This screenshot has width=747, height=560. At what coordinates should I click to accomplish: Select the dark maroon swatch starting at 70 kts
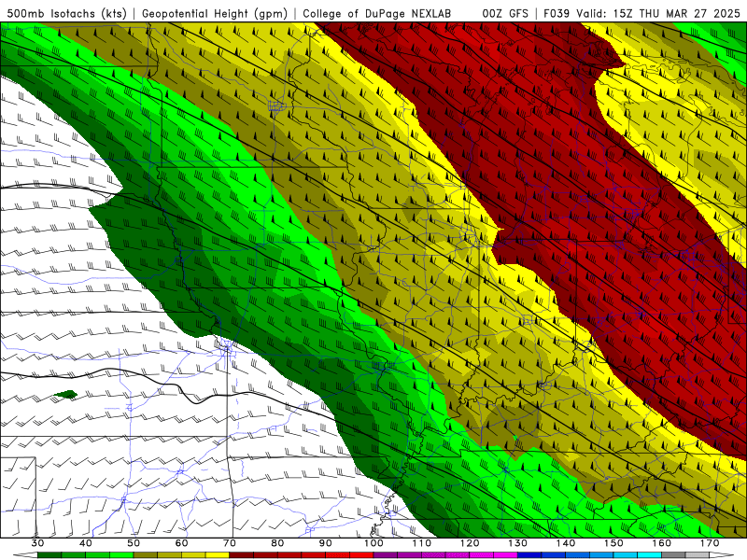pyautogui.click(x=242, y=555)
